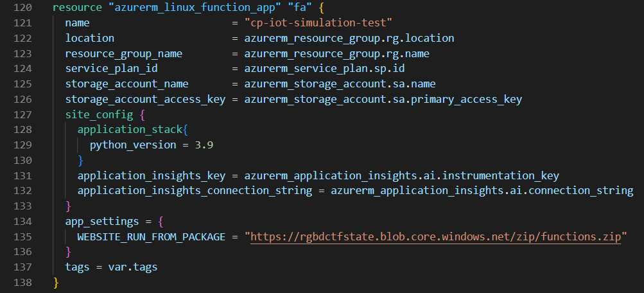Click the storage_account_access_key attribute

click(145, 100)
